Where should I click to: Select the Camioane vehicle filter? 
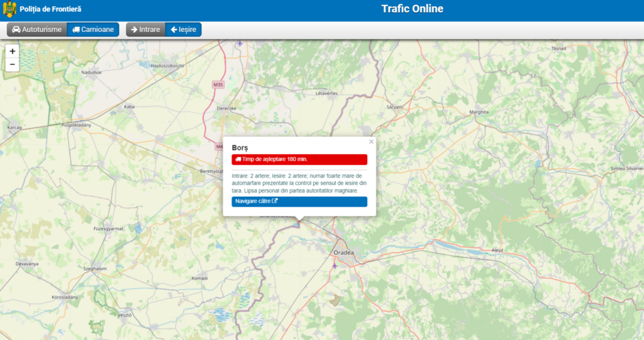[x=93, y=30]
